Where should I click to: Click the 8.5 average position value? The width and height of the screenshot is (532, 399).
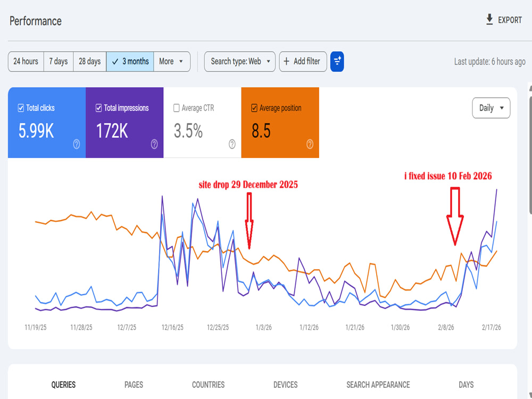click(x=261, y=131)
